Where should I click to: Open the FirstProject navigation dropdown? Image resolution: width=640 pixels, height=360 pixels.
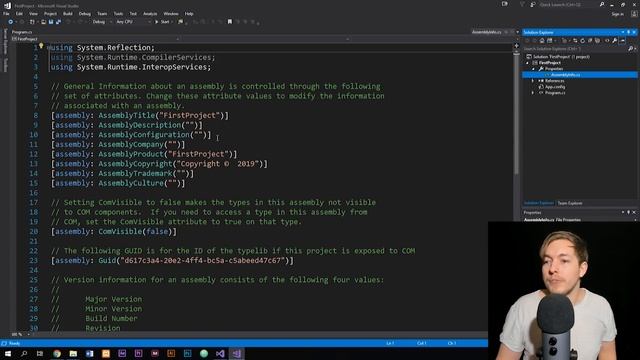pos(96,39)
